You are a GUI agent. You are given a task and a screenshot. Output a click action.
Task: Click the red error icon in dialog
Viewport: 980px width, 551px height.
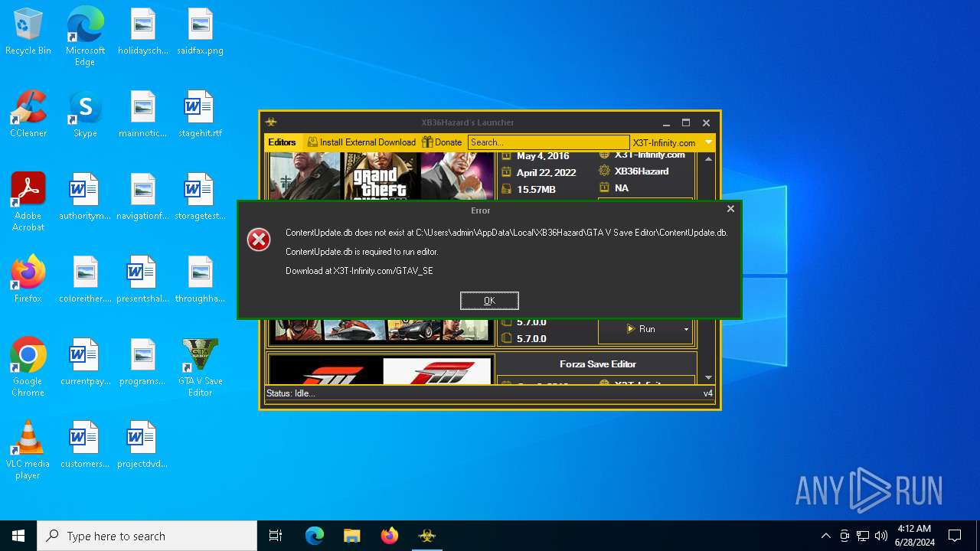[259, 240]
